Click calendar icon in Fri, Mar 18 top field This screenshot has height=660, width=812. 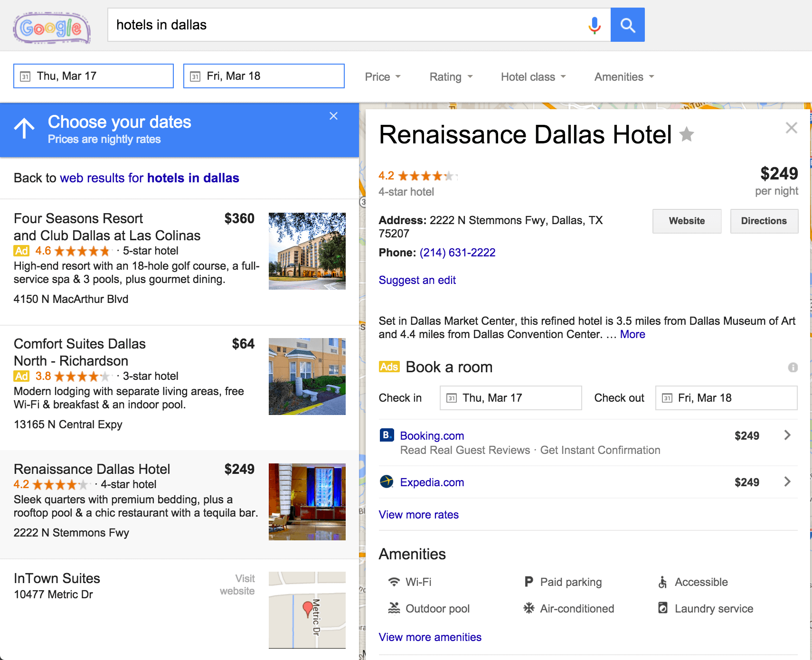(x=195, y=76)
